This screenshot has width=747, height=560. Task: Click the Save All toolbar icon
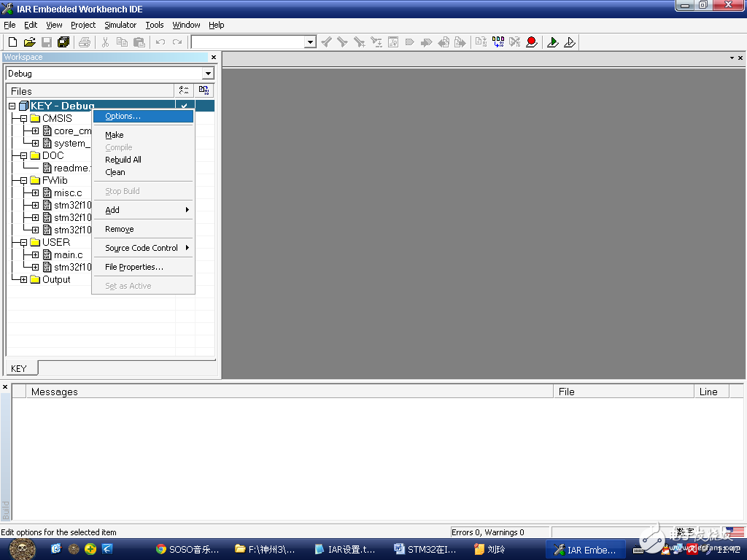pos(63,42)
